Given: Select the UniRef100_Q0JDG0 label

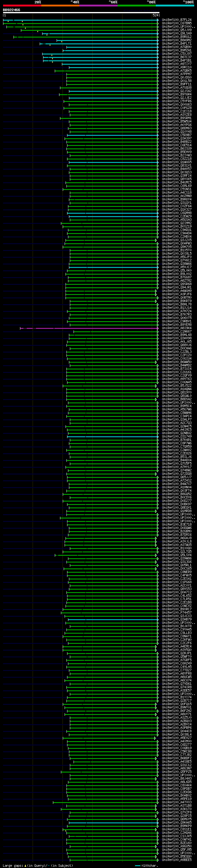Looking at the screenshot, I should point(176,78).
